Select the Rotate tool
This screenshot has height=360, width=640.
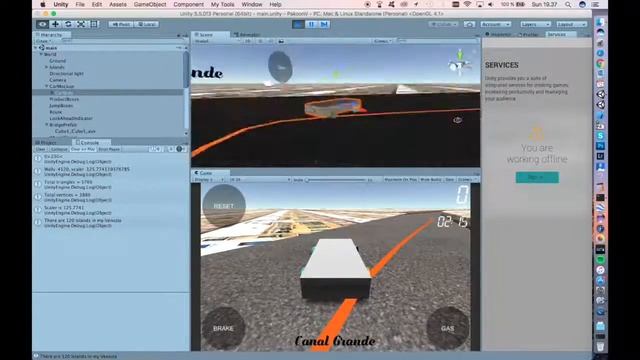68,24
